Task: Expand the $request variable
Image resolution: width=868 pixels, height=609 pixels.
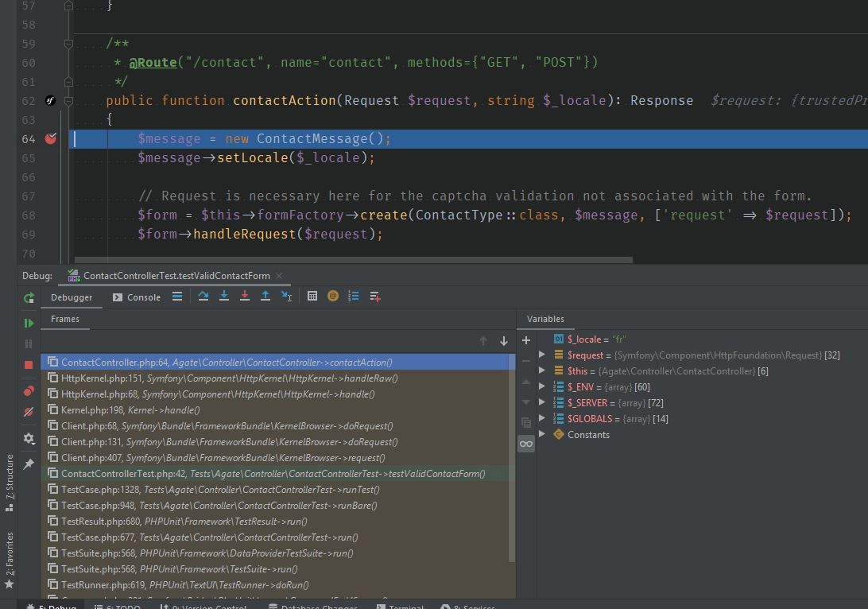Action: pyautogui.click(x=542, y=355)
